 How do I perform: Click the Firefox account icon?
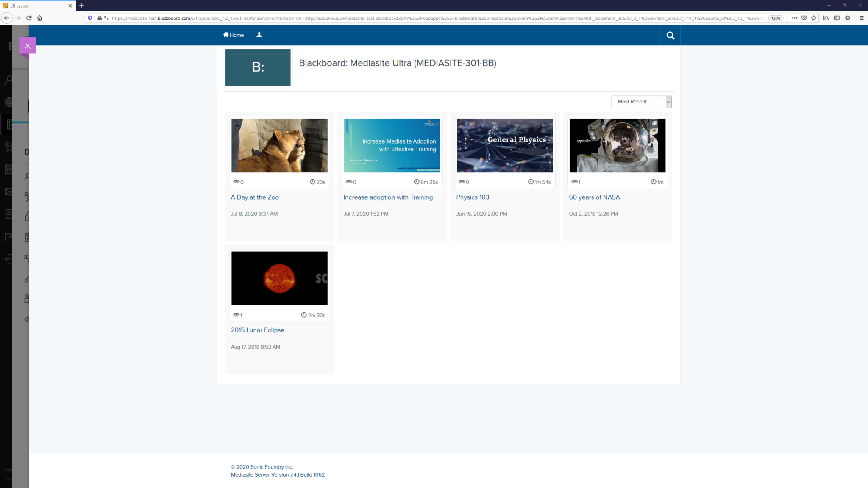848,18
